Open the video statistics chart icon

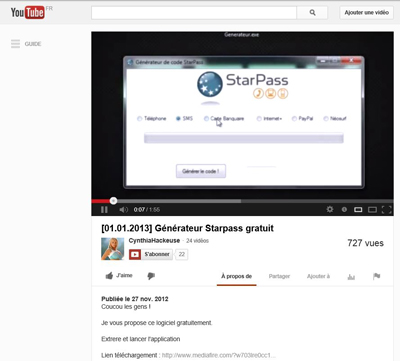351,277
